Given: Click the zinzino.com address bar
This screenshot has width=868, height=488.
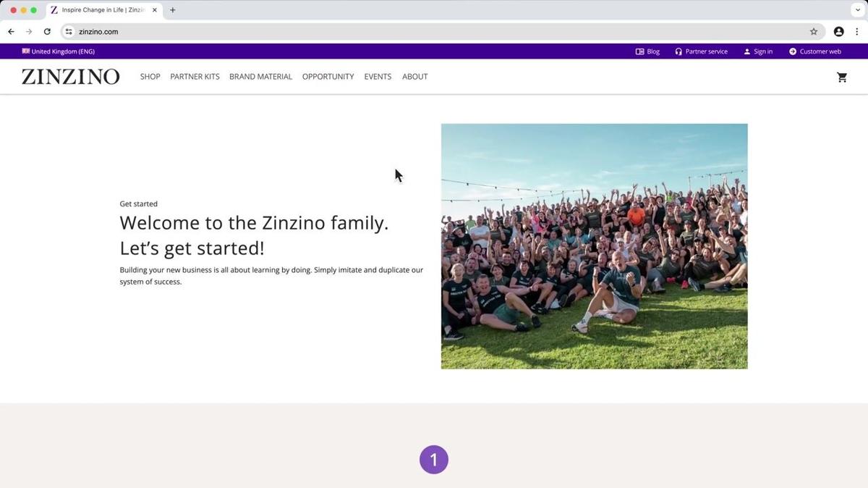Looking at the screenshot, I should pyautogui.click(x=434, y=32).
